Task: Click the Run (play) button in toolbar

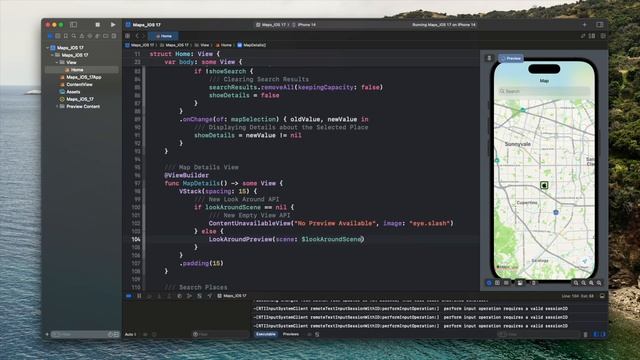Action: pos(113,24)
